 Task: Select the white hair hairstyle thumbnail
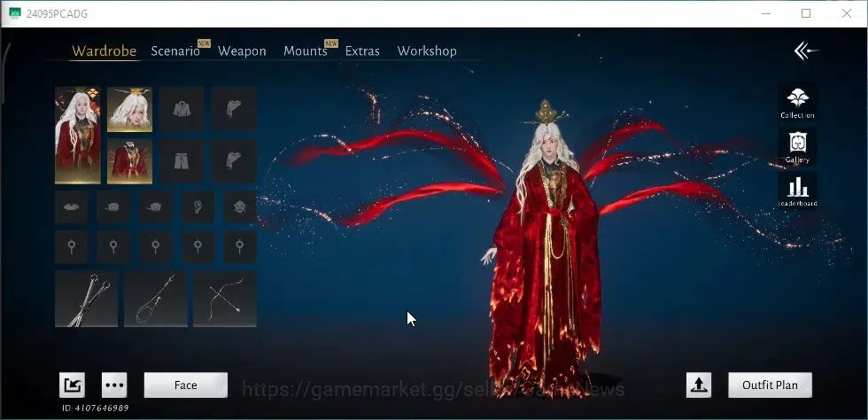click(x=129, y=109)
